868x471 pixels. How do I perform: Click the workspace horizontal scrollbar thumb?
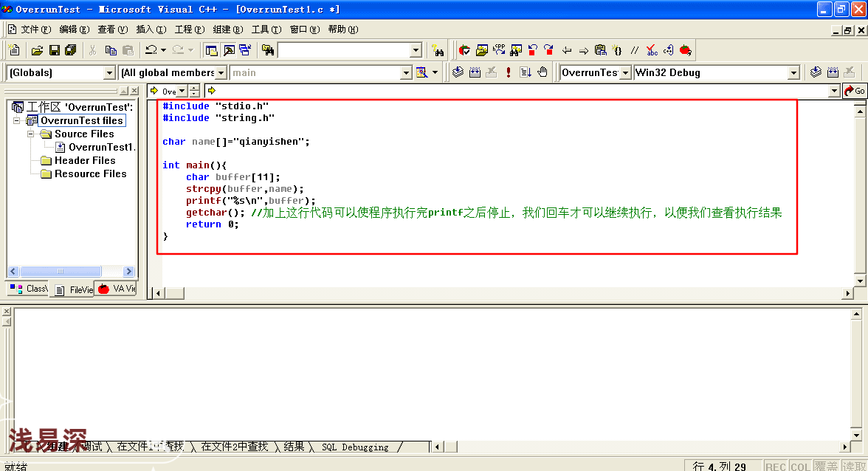click(x=61, y=271)
